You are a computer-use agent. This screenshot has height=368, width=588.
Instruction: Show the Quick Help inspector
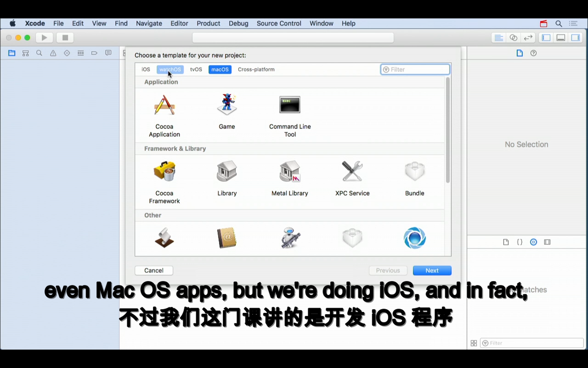click(x=533, y=53)
